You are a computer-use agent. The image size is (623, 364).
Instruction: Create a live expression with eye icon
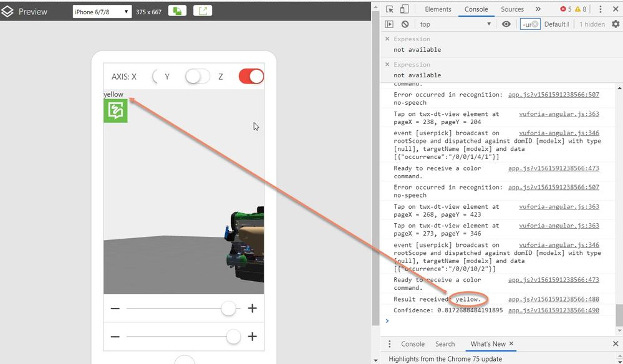click(x=506, y=24)
